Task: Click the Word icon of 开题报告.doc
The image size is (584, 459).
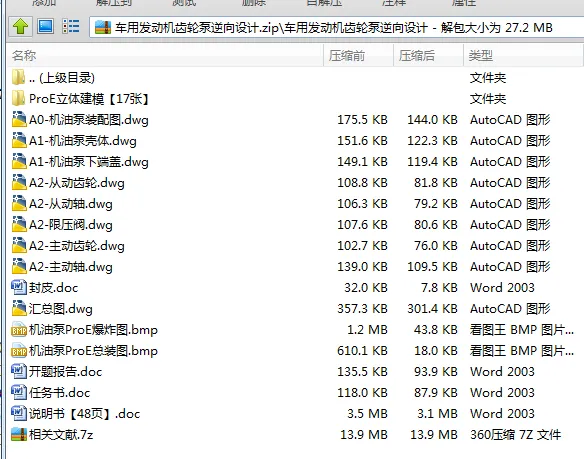Action: [x=19, y=371]
